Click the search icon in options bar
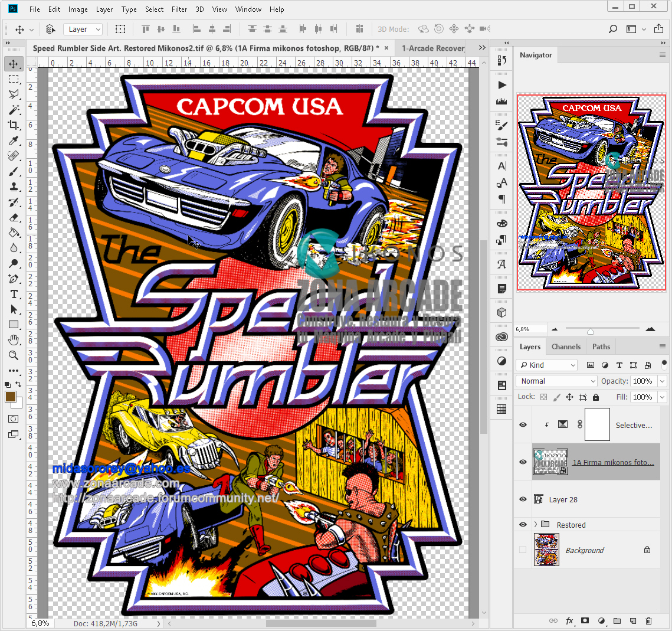Screen dimensions: 672x631 (x=613, y=29)
